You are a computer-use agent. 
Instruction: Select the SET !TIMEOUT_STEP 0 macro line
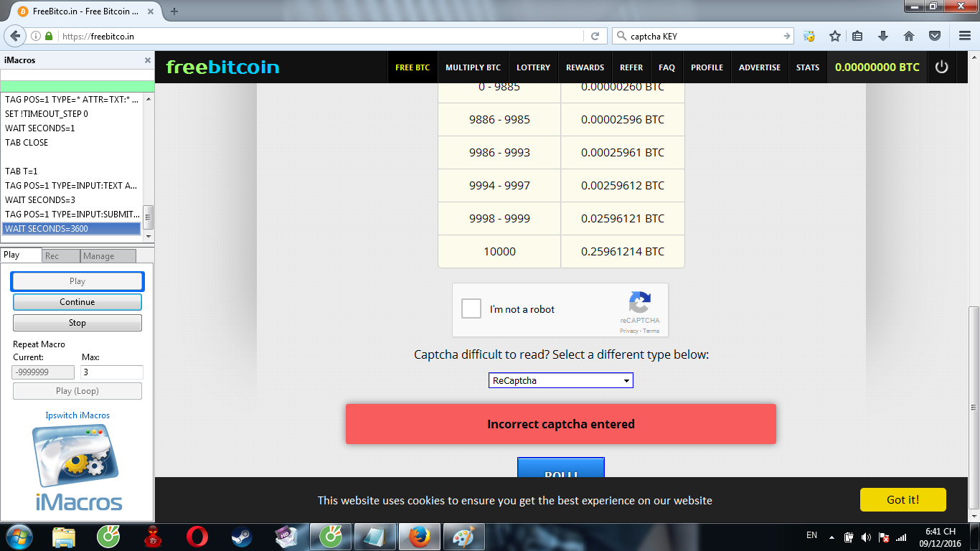click(x=72, y=114)
